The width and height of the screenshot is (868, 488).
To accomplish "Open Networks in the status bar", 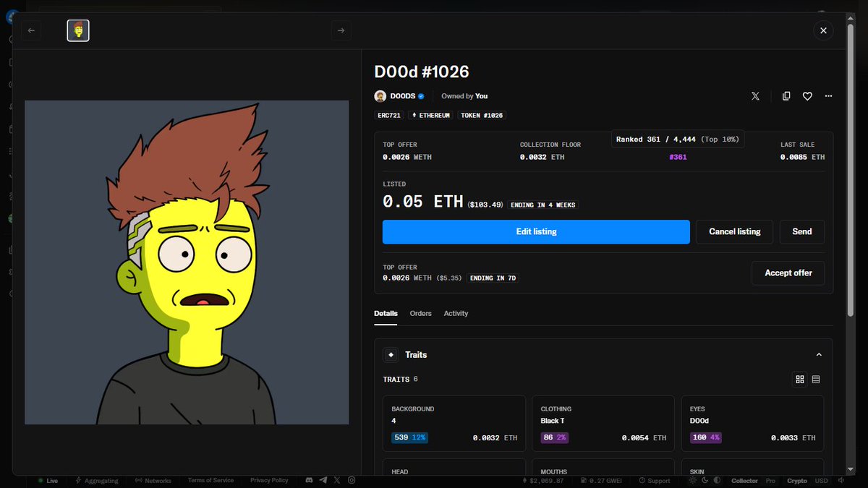I will pos(153,481).
